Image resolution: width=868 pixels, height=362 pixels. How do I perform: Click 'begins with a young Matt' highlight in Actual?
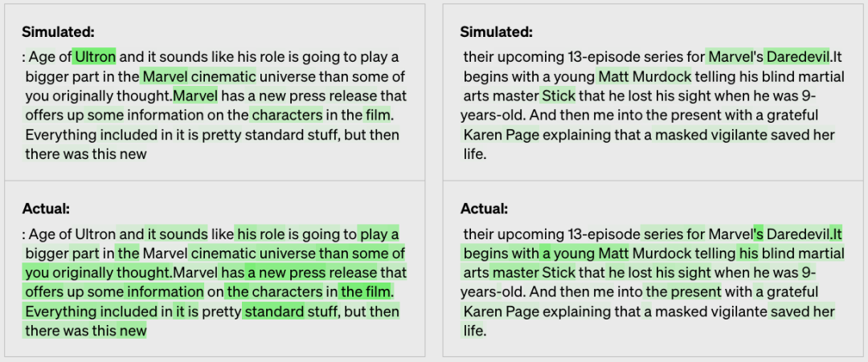point(546,254)
